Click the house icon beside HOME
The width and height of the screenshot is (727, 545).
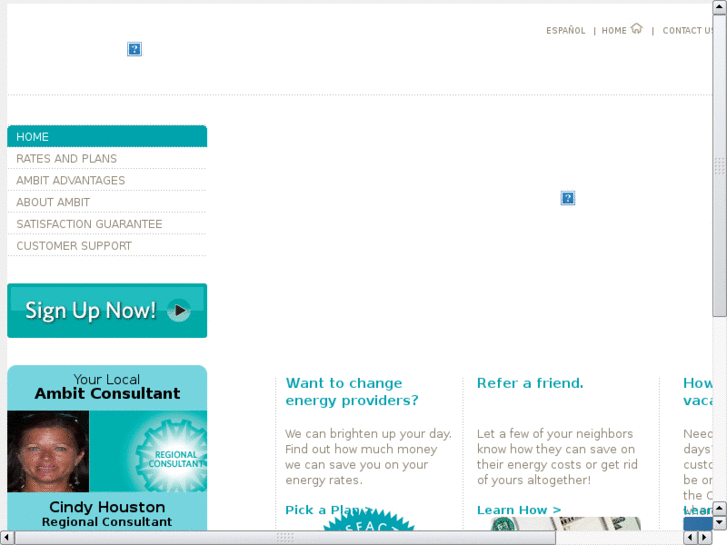click(x=637, y=29)
